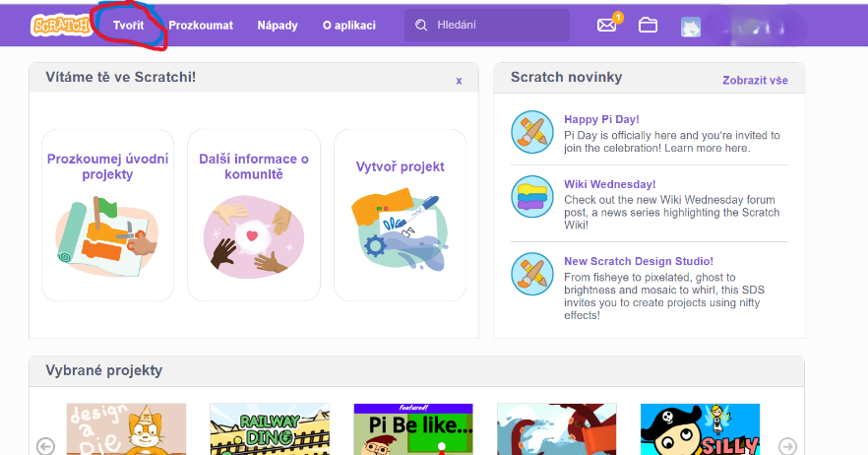Screen dimensions: 868x455
Task: Open the ocean wave tentacle project thumbnail
Action: [556, 429]
